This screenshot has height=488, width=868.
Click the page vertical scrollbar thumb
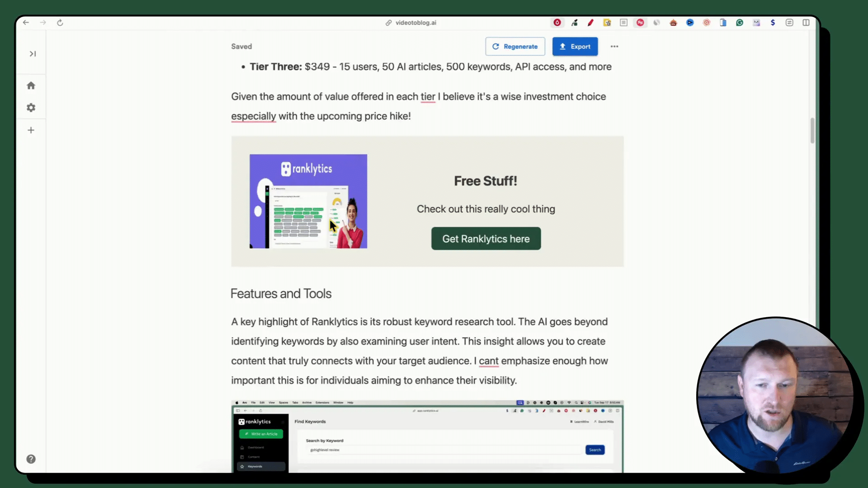[812, 131]
